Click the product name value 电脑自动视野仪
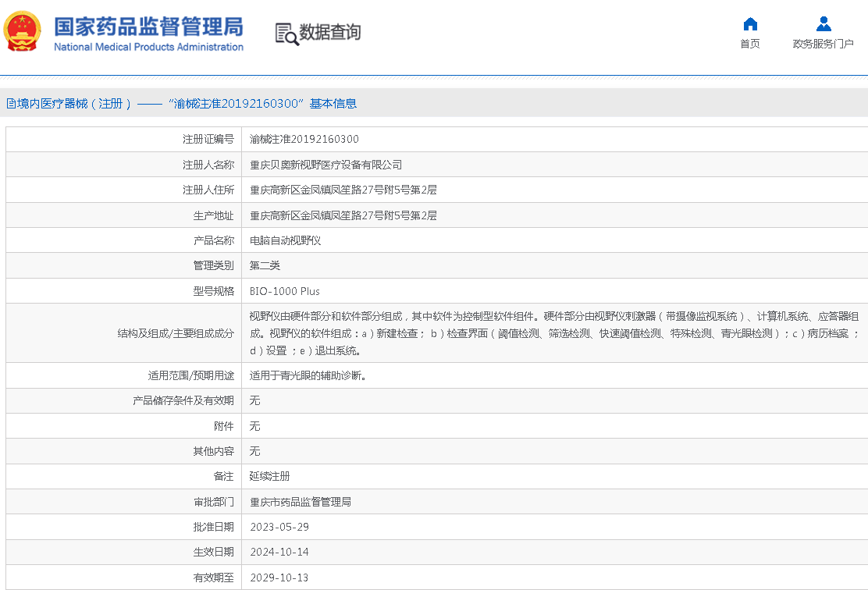The height and width of the screenshot is (590, 868). pyautogui.click(x=285, y=240)
